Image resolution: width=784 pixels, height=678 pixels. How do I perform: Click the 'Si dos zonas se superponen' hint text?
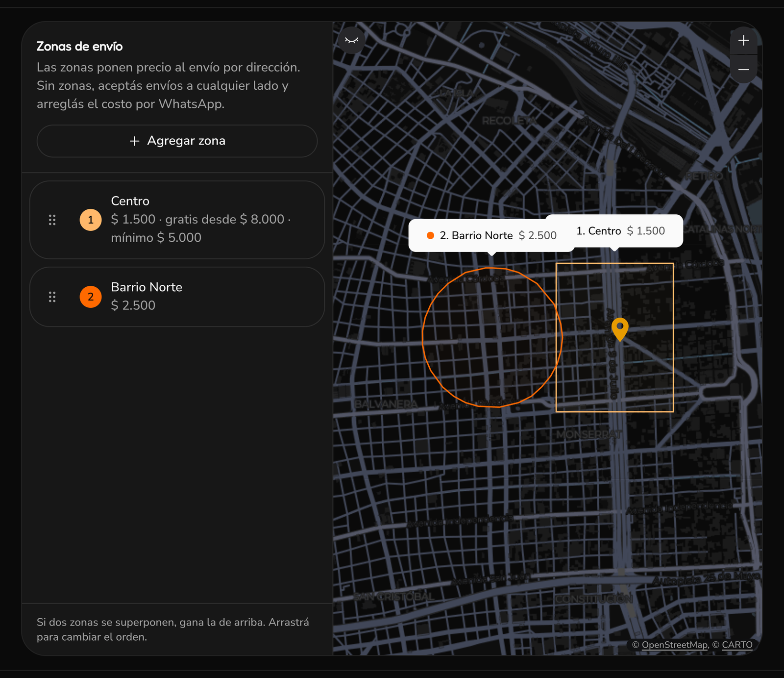[173, 629]
